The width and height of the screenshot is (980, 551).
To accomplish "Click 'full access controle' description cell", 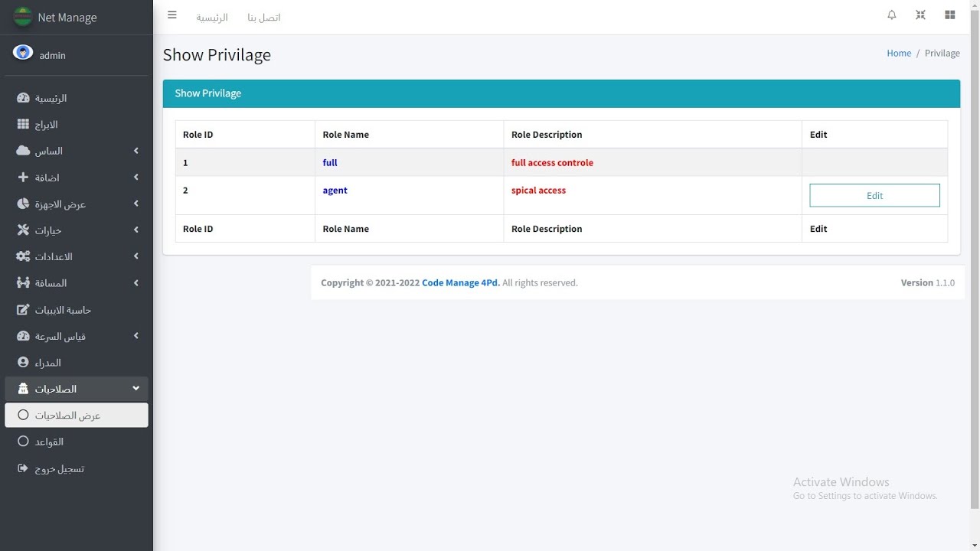I will coord(652,162).
